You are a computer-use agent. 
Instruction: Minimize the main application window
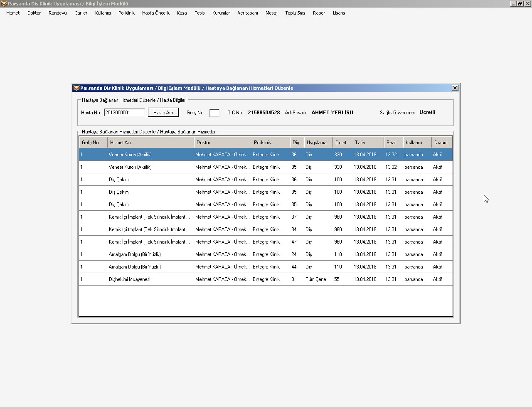(514, 3)
